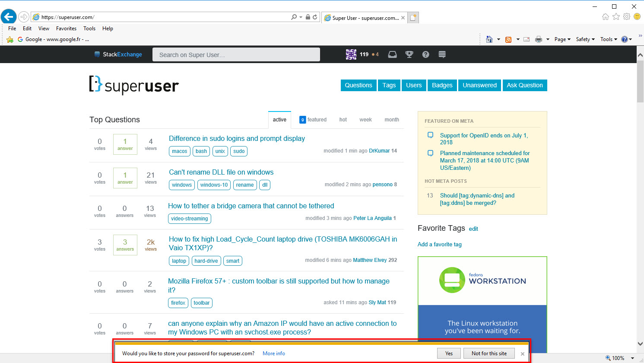
Task: Open the review queue icon in top bar
Action: (442, 54)
